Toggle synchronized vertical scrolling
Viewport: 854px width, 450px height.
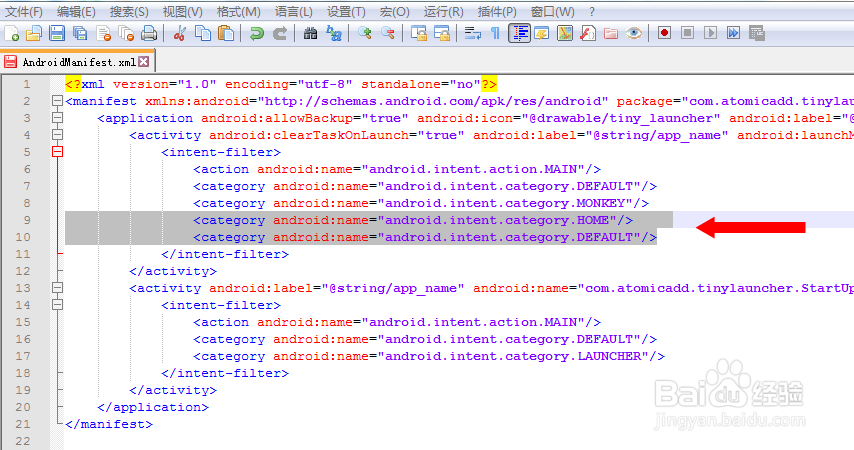click(x=418, y=33)
